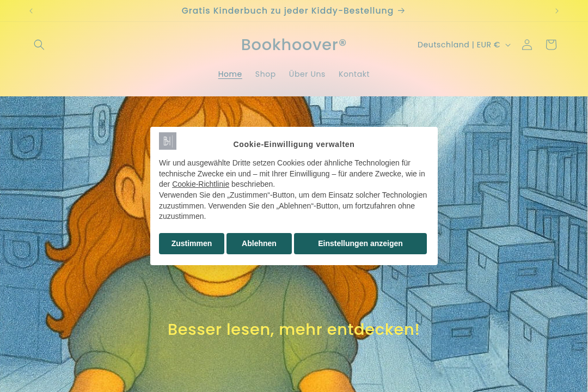Click the Bookhoover® site logo
The height and width of the screenshot is (392, 588).
click(x=293, y=45)
